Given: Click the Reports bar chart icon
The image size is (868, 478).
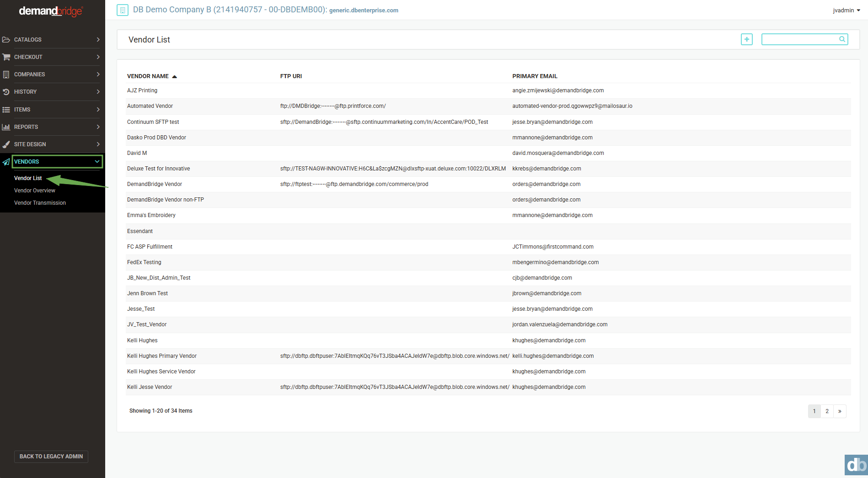Looking at the screenshot, I should (6, 127).
